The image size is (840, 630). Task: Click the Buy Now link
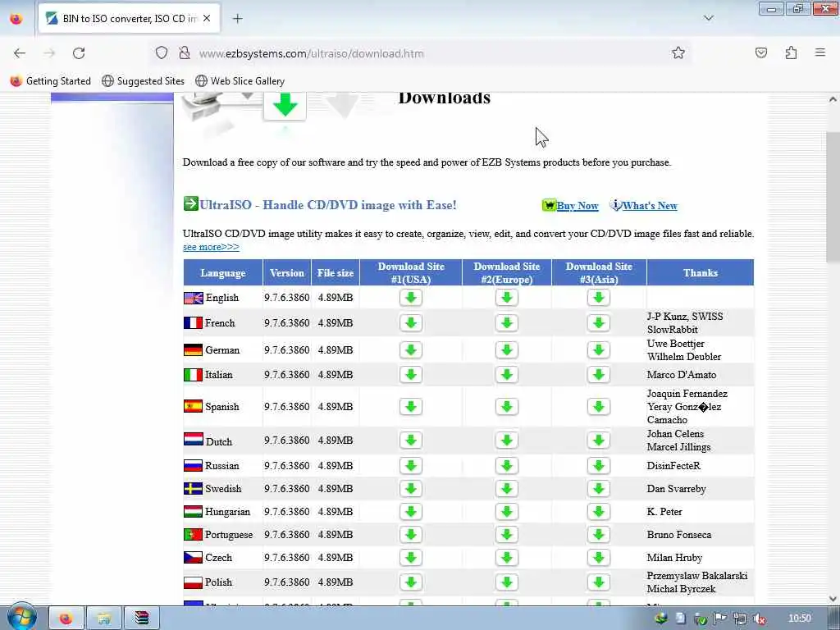tap(577, 206)
